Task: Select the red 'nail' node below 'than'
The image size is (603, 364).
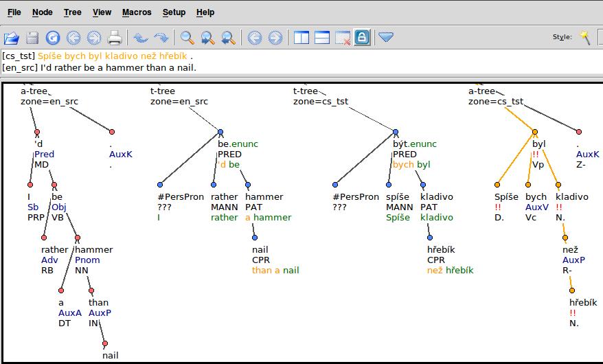Action: coord(105,343)
